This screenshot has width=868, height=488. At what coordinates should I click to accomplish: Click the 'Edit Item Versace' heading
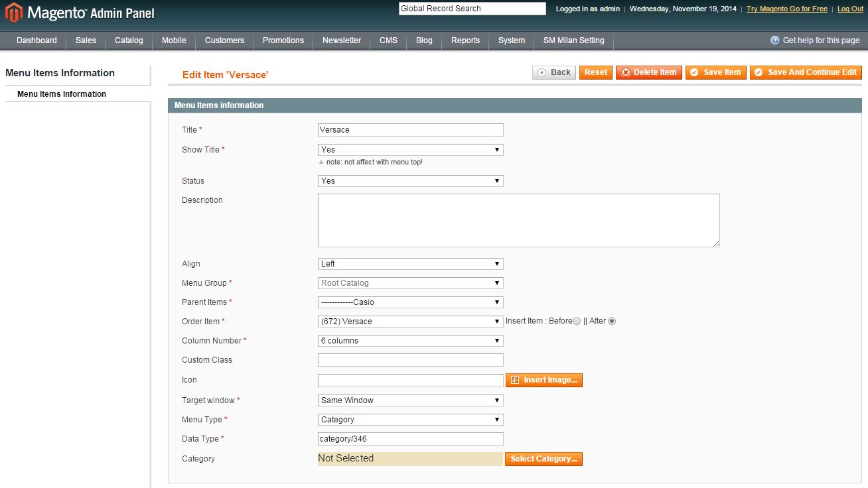[225, 75]
